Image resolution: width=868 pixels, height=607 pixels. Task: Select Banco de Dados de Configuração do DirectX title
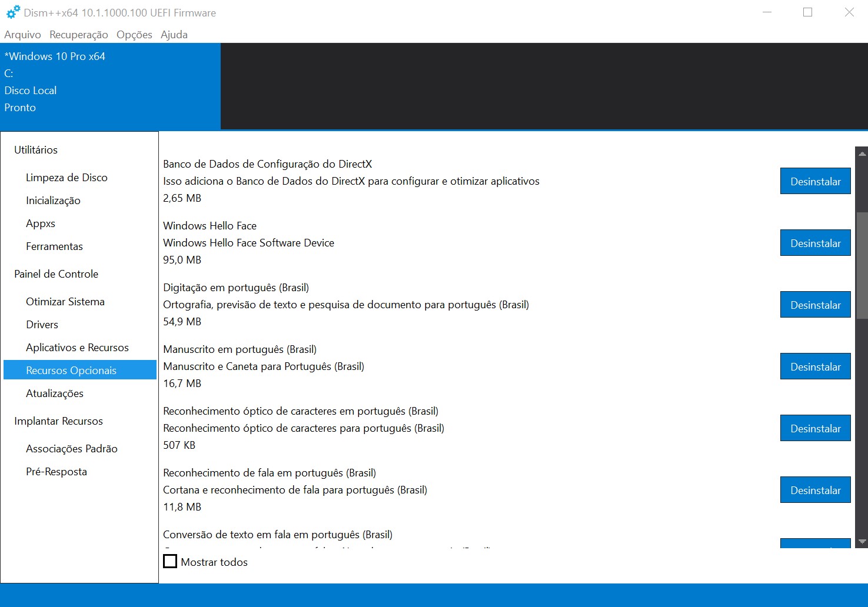coord(268,164)
